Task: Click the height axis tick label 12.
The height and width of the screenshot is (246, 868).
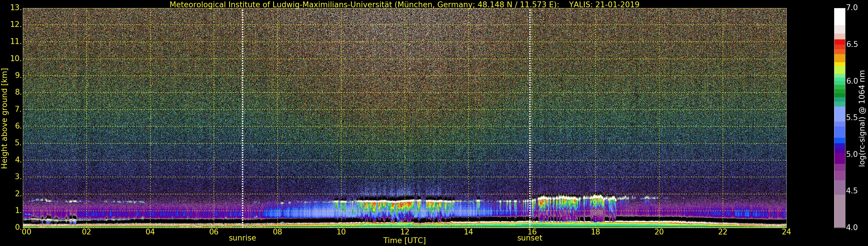Action: coord(16,25)
